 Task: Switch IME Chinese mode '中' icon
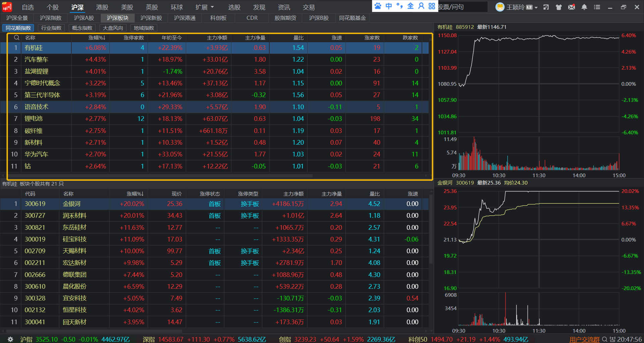click(x=389, y=6)
